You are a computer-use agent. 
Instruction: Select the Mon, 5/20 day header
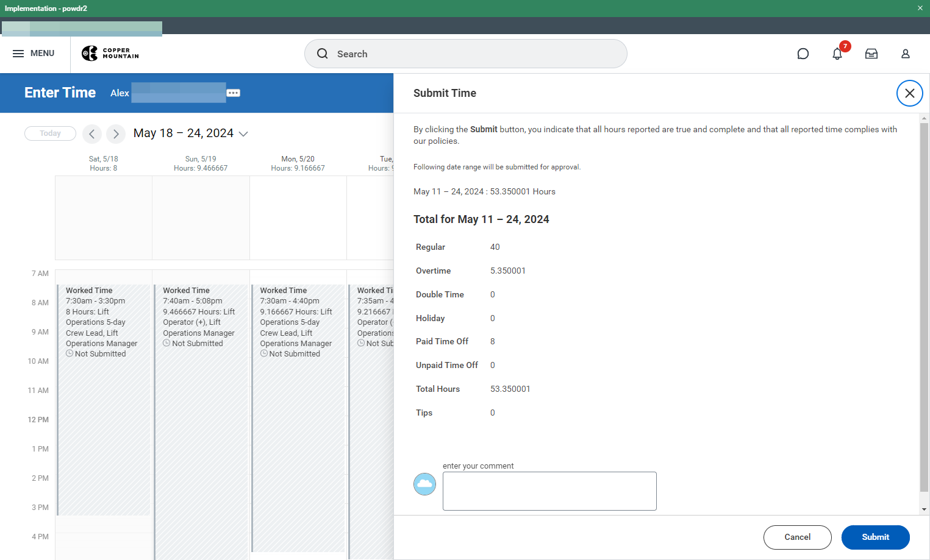coord(298,163)
